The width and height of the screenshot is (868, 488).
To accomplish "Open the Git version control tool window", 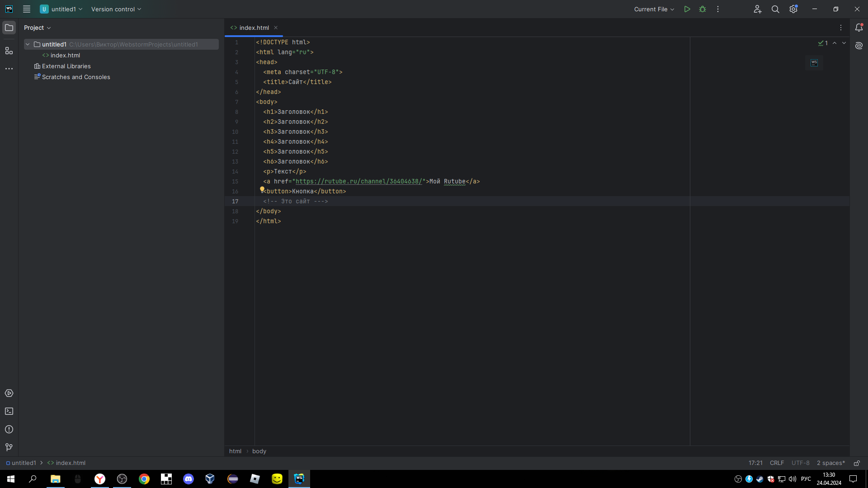I will (x=9, y=447).
